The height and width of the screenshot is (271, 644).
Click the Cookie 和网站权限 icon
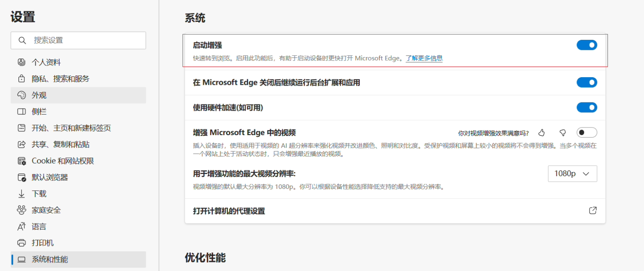coord(21,161)
